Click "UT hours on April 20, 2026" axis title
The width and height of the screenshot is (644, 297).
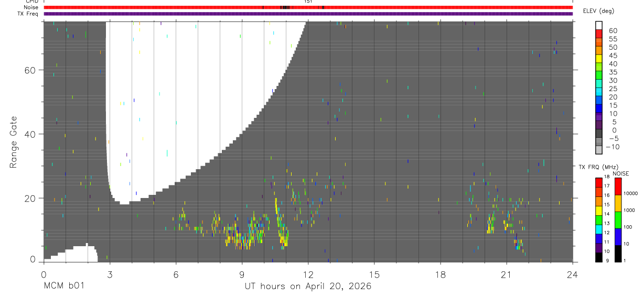[308, 287]
